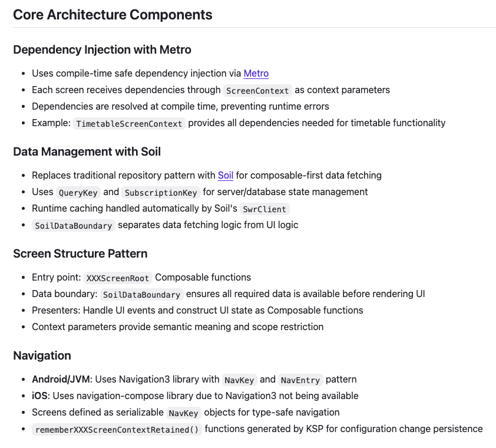496x448 pixels.
Task: Click the SubscriptionKey code snippet
Action: point(161,192)
